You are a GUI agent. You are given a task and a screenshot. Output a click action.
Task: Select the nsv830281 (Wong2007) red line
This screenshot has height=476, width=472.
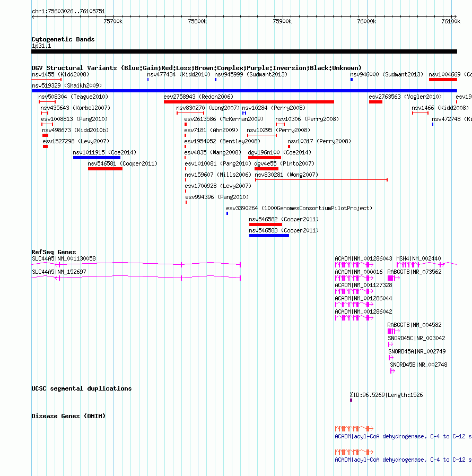(321, 180)
